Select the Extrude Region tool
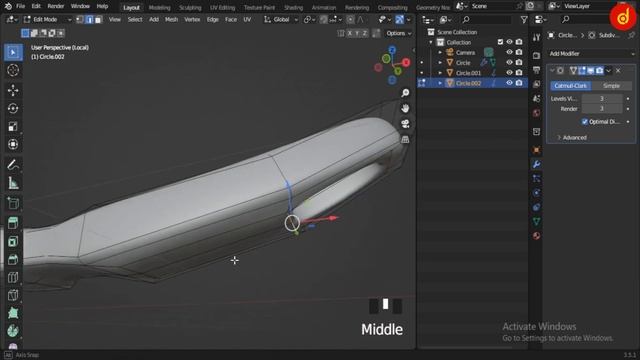This screenshot has height=360, width=640. pyautogui.click(x=13, y=223)
